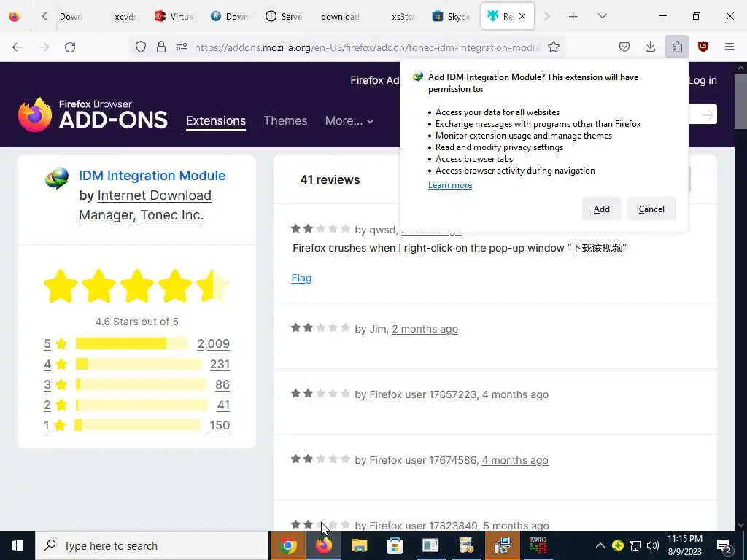The height and width of the screenshot is (560, 747).
Task: Open File Explorer from the taskbar
Action: pyautogui.click(x=359, y=545)
